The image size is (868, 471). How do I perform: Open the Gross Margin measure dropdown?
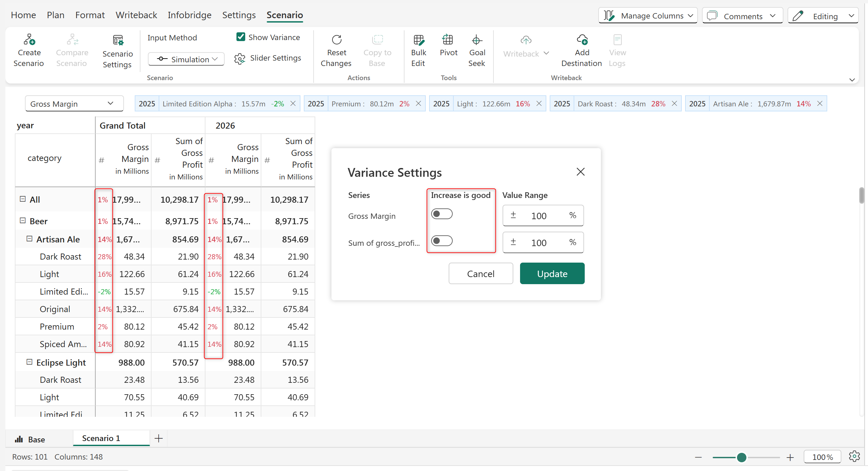[74, 104]
